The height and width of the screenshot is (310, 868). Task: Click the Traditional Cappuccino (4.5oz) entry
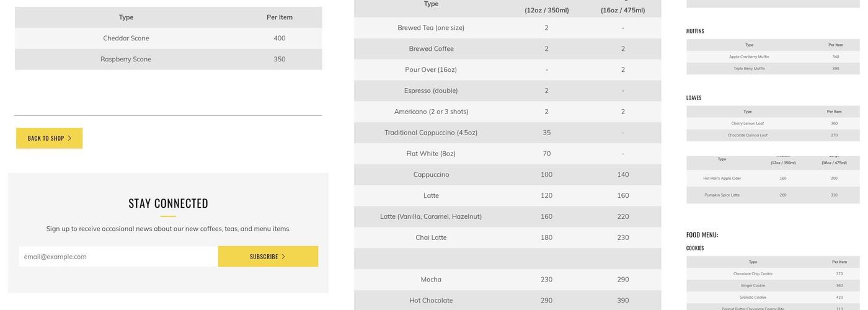click(x=431, y=133)
